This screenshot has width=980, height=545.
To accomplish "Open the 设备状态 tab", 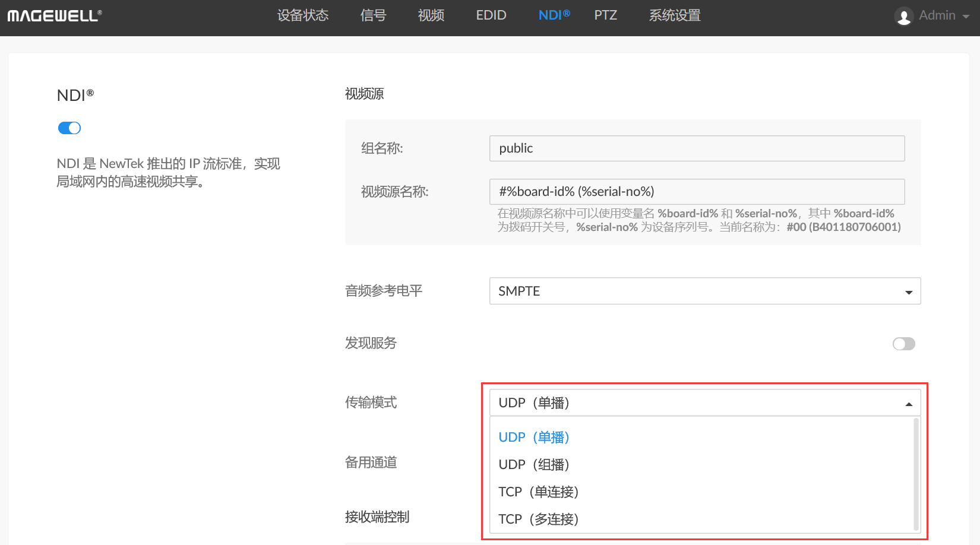I will coord(303,15).
